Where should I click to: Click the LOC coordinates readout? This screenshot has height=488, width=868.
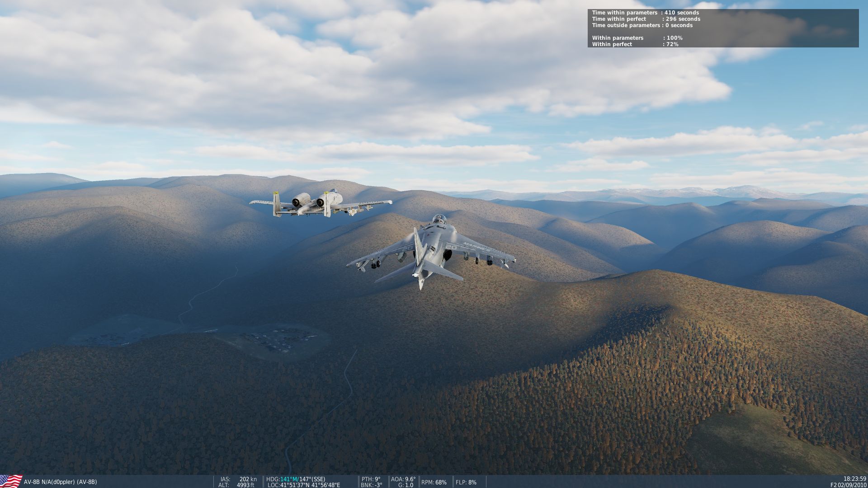pyautogui.click(x=303, y=485)
